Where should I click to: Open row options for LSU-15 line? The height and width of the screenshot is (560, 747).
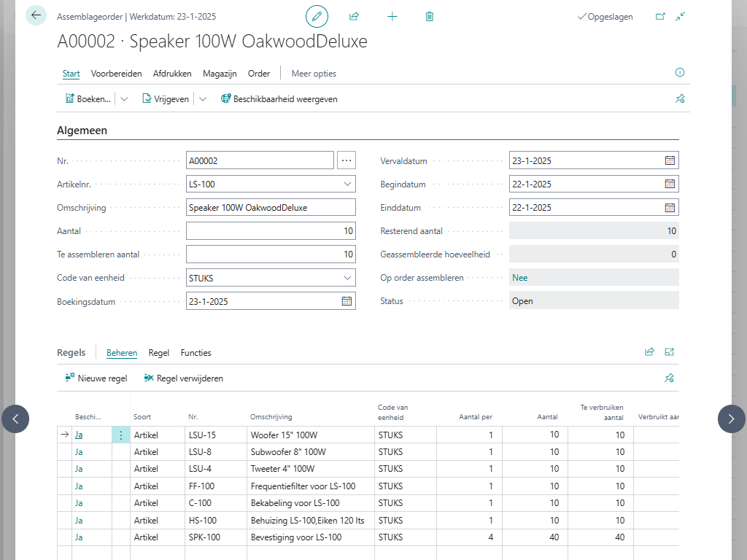[121, 435]
